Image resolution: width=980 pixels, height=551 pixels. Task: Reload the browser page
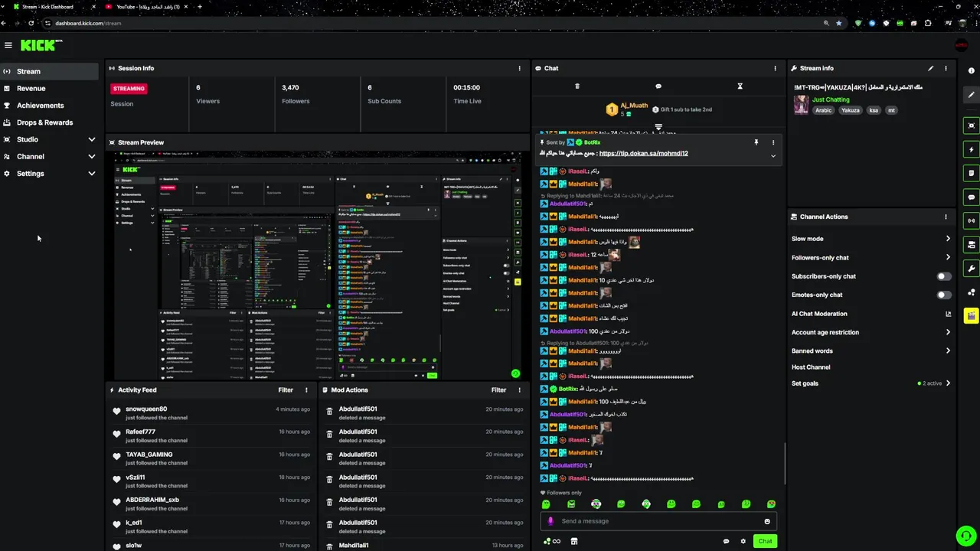coord(31,23)
